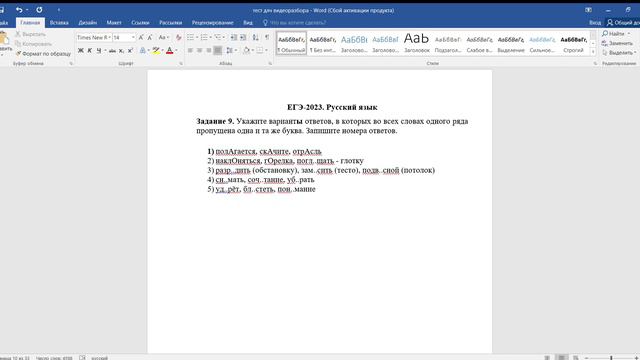The image size is (640, 360).
Task: Justify the paragraph text
Action: 218,50
